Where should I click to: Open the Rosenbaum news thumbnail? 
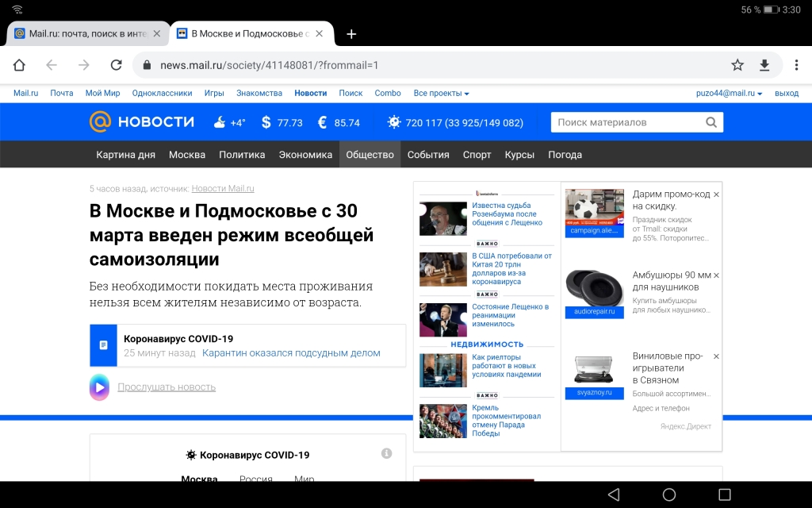pos(442,218)
